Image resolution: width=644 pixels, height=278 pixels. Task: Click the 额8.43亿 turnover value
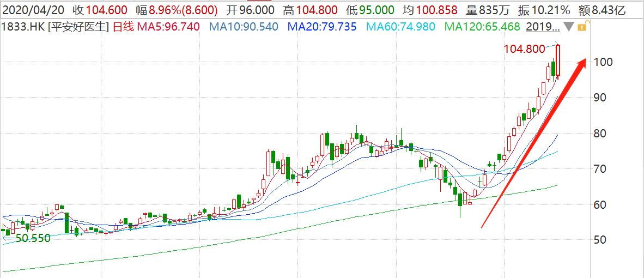point(606,10)
